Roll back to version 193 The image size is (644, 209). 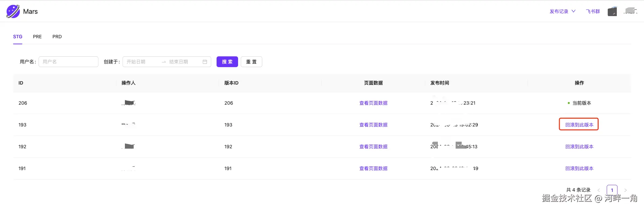[579, 125]
